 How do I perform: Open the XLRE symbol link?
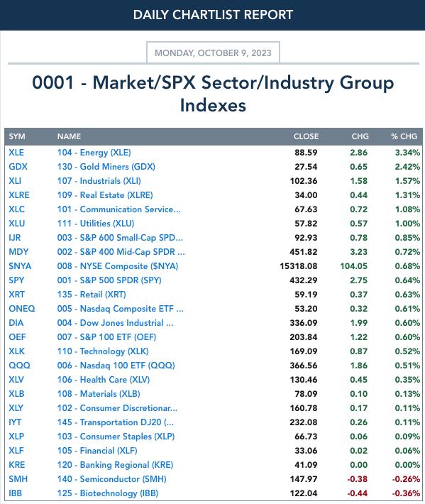pyautogui.click(x=19, y=195)
